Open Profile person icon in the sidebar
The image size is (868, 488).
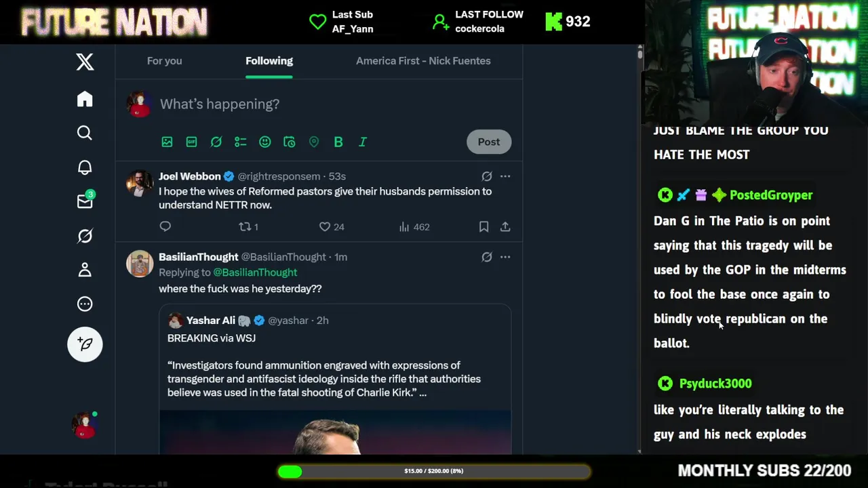85,270
